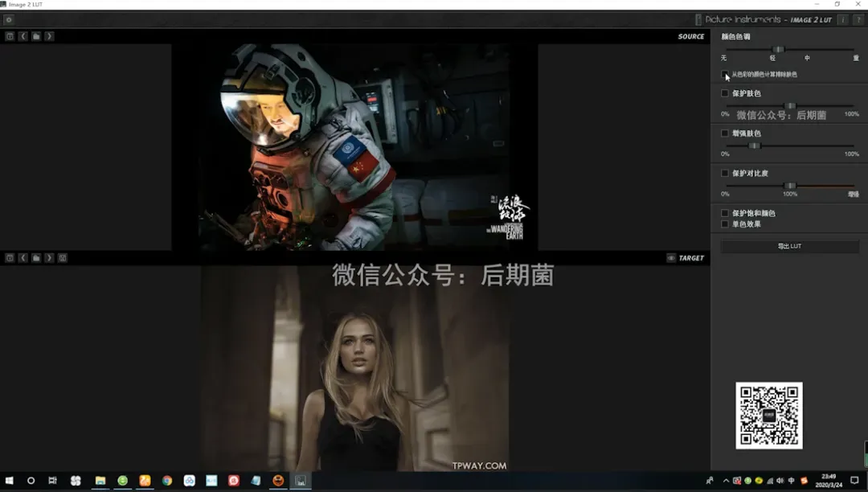Click the volume icon in system tray
This screenshot has height=492, width=868.
tap(780, 481)
